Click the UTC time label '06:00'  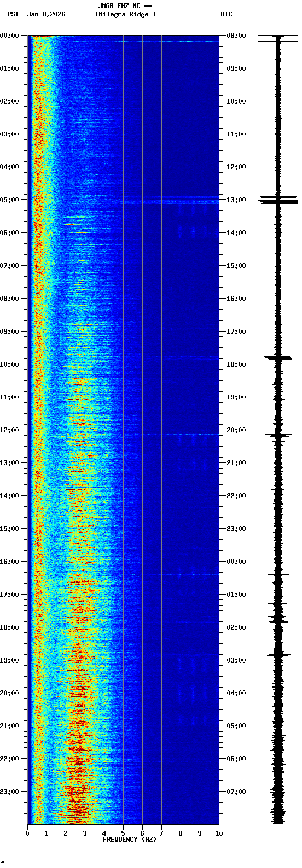[x=236, y=759]
